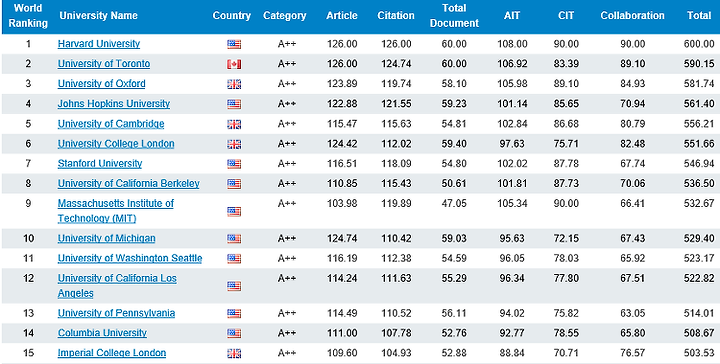Click the World Ranking column header
720x364 pixels.
tap(28, 16)
